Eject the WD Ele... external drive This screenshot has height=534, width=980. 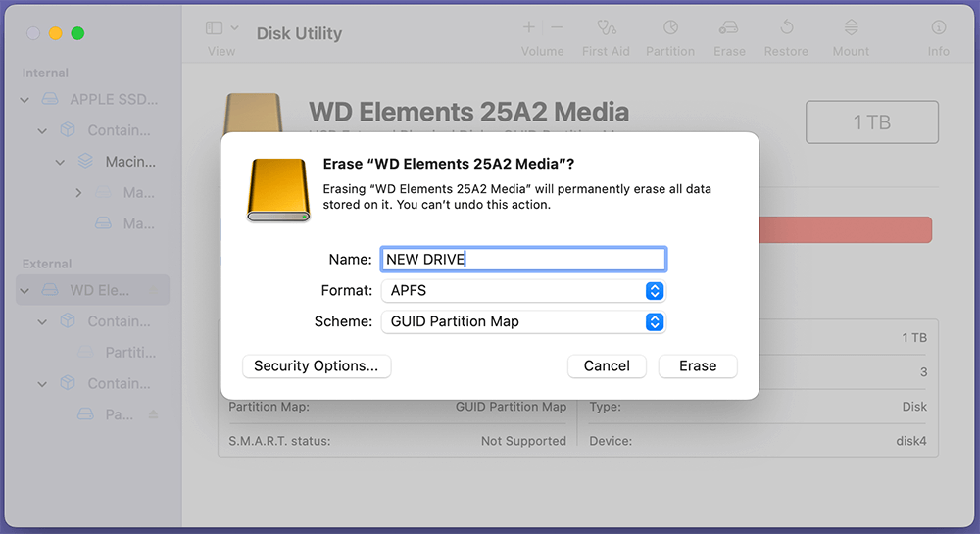pyautogui.click(x=154, y=290)
